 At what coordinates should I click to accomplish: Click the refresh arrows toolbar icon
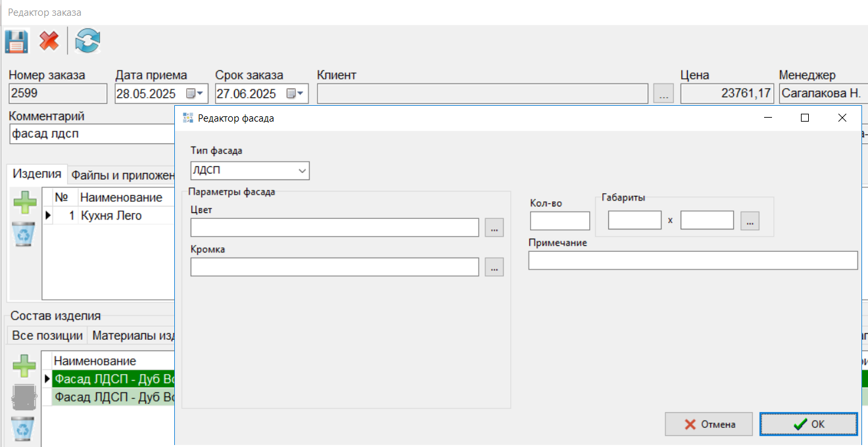point(87,41)
